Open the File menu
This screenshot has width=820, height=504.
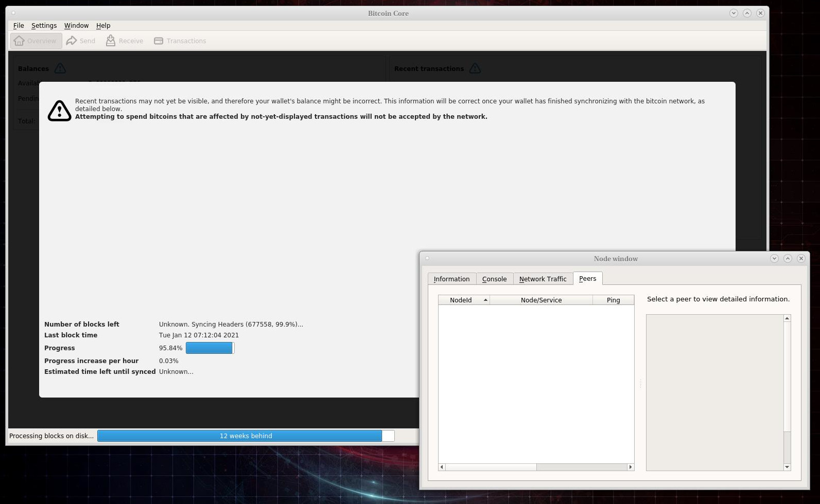19,25
